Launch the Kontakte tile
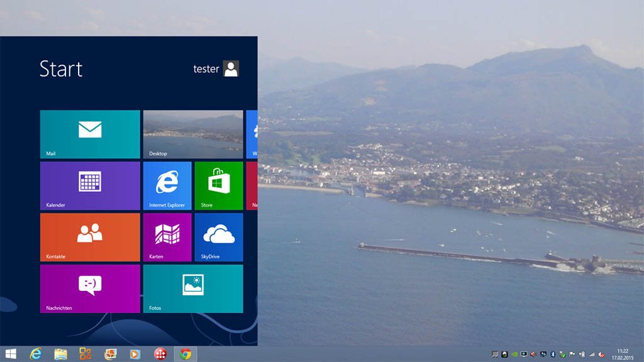This screenshot has width=644, height=362. (x=90, y=237)
